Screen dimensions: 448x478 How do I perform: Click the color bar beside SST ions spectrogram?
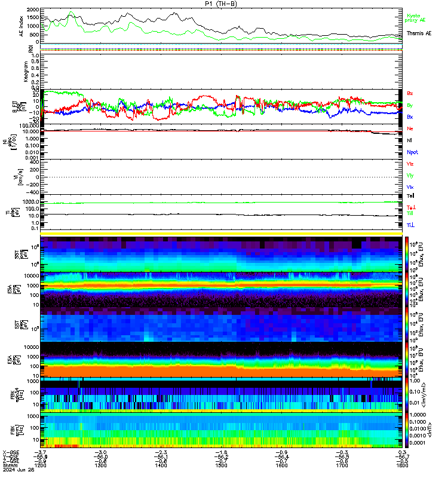[407, 255]
